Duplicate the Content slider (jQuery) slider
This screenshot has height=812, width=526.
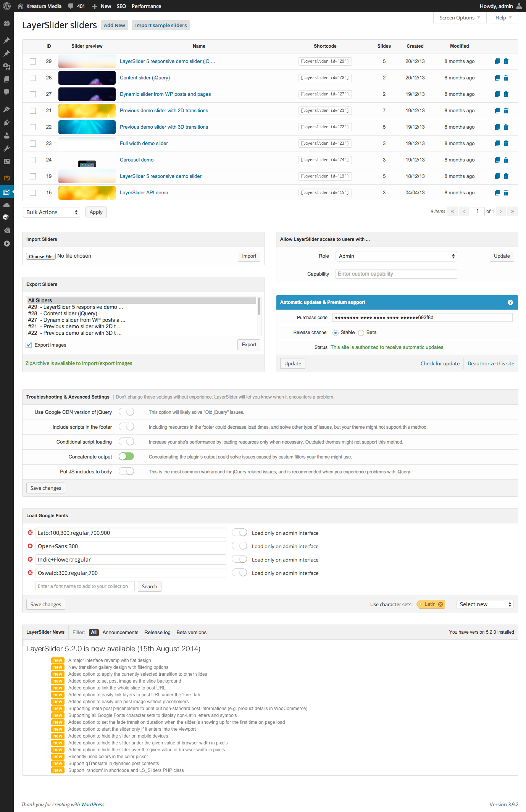click(x=497, y=78)
